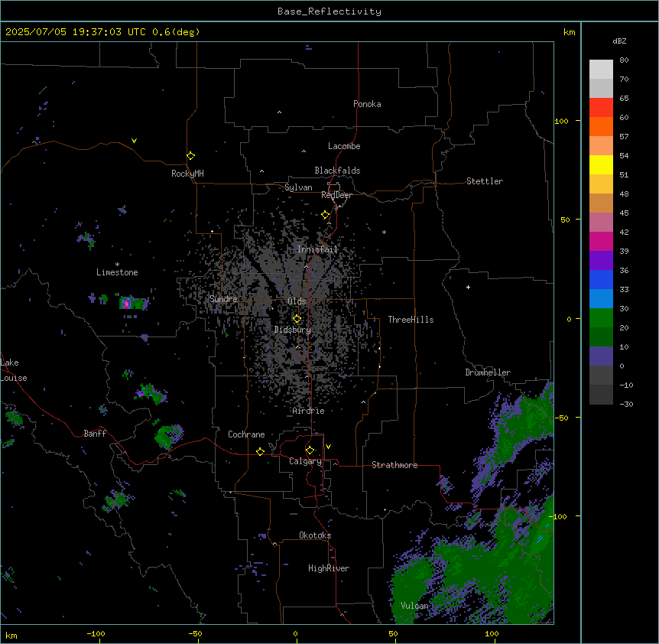Click the Vulcan label

pyautogui.click(x=414, y=606)
